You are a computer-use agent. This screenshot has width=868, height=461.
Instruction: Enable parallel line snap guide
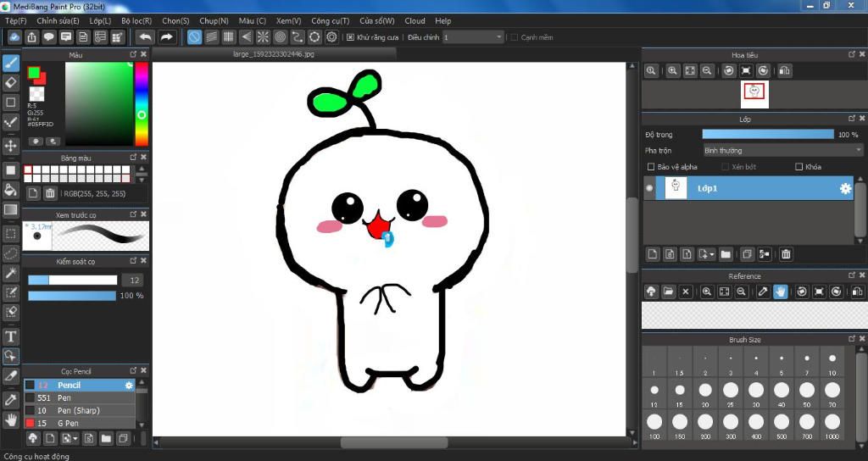[x=211, y=37]
